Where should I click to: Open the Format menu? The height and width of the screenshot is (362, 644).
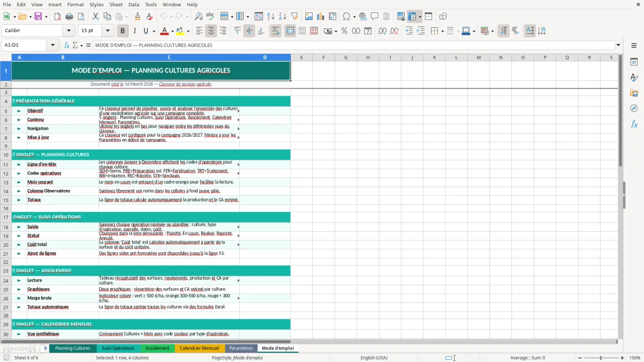[x=75, y=4]
